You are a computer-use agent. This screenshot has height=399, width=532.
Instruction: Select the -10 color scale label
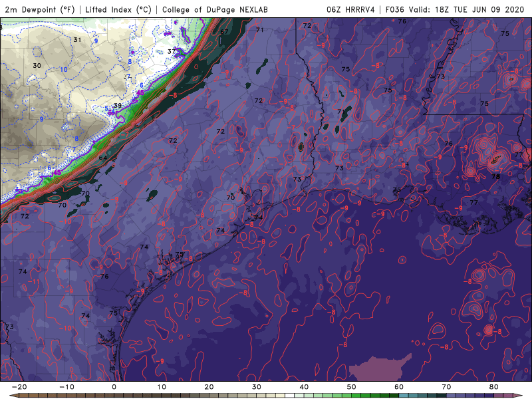point(66,387)
